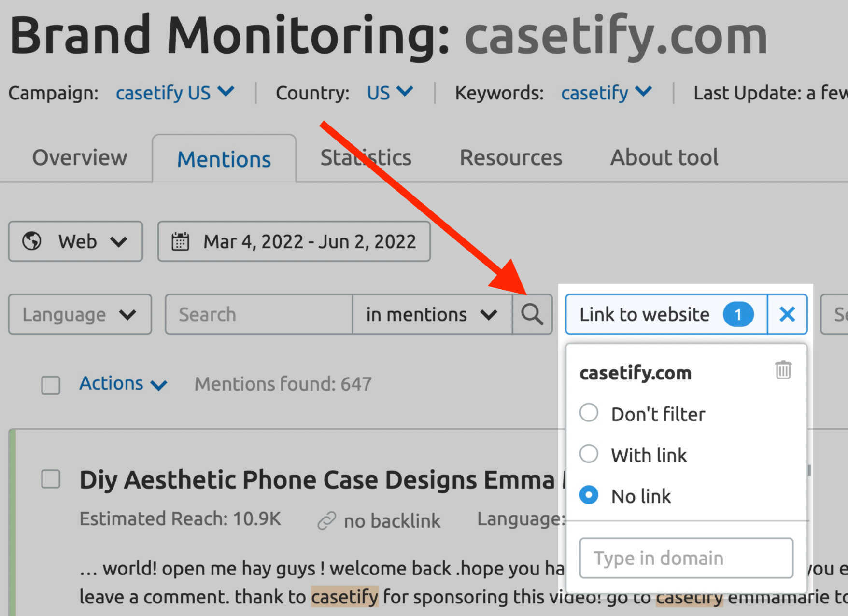Open the Campaign casetify US dropdown
The height and width of the screenshot is (616, 848).
tap(175, 93)
